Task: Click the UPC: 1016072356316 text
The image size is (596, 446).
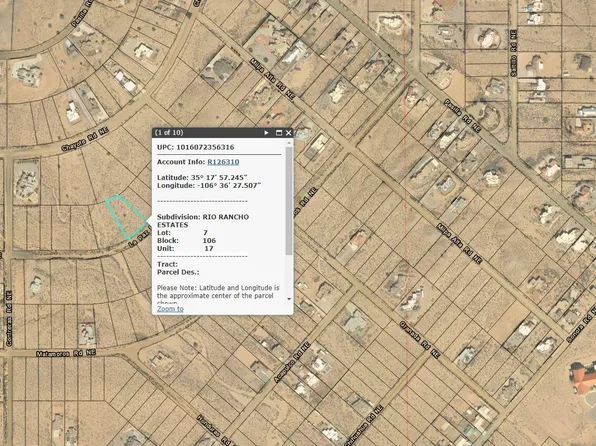Action: coord(196,147)
